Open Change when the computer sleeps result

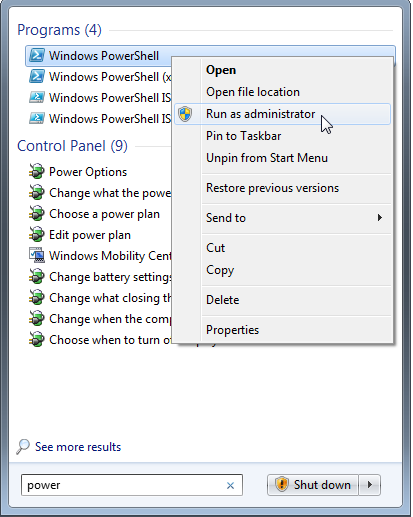click(x=110, y=319)
